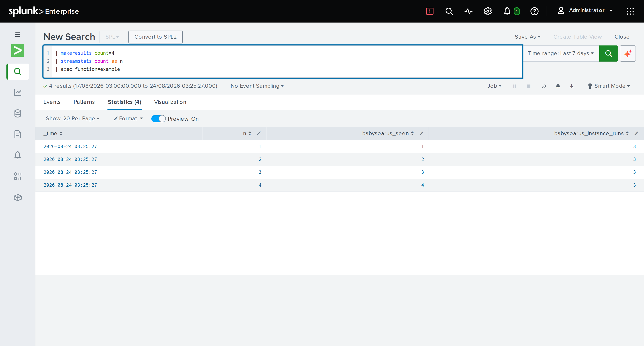The image size is (644, 346).
Task: Open the dashboards tiles sidebar icon
Action: click(x=18, y=176)
